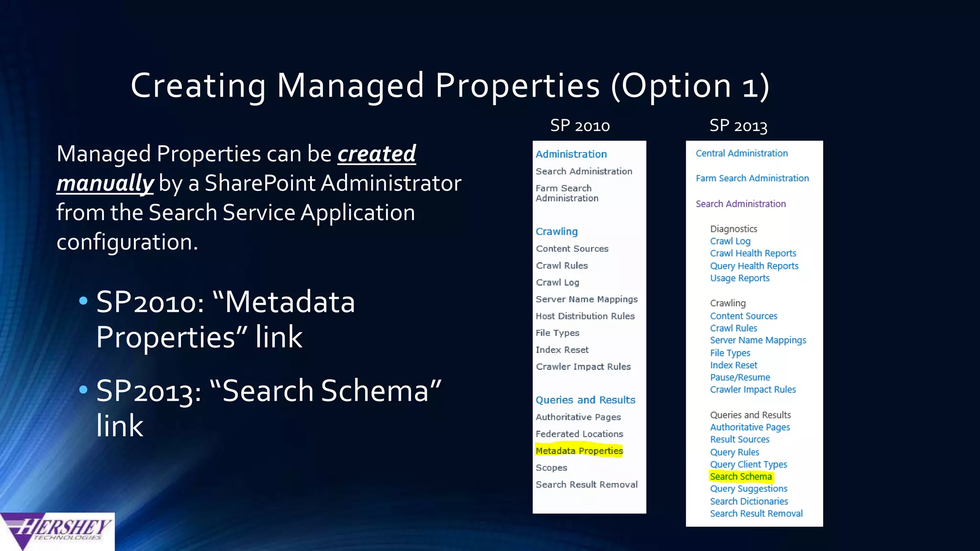Viewport: 980px width, 551px height.
Task: Select the Crawling heading in SP 2010 panel
Action: click(x=557, y=231)
